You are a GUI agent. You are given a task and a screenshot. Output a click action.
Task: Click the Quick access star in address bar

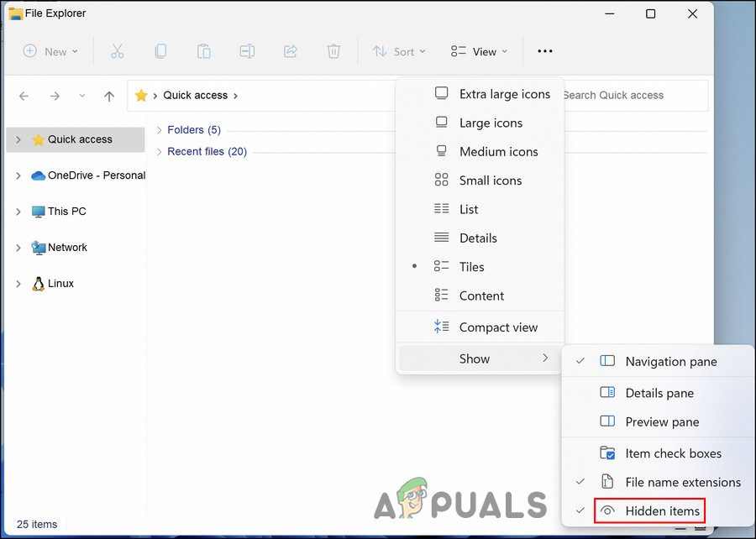[x=141, y=96]
